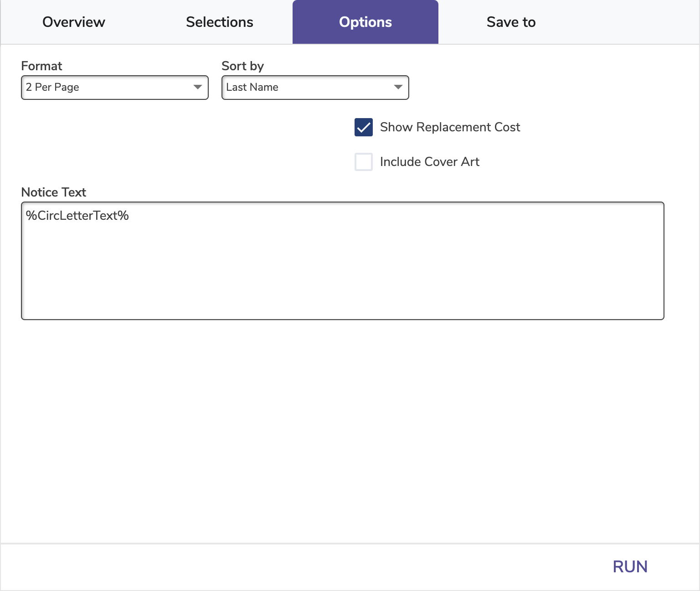Click the Format dropdown arrow icon
The height and width of the screenshot is (591, 700).
click(x=198, y=87)
